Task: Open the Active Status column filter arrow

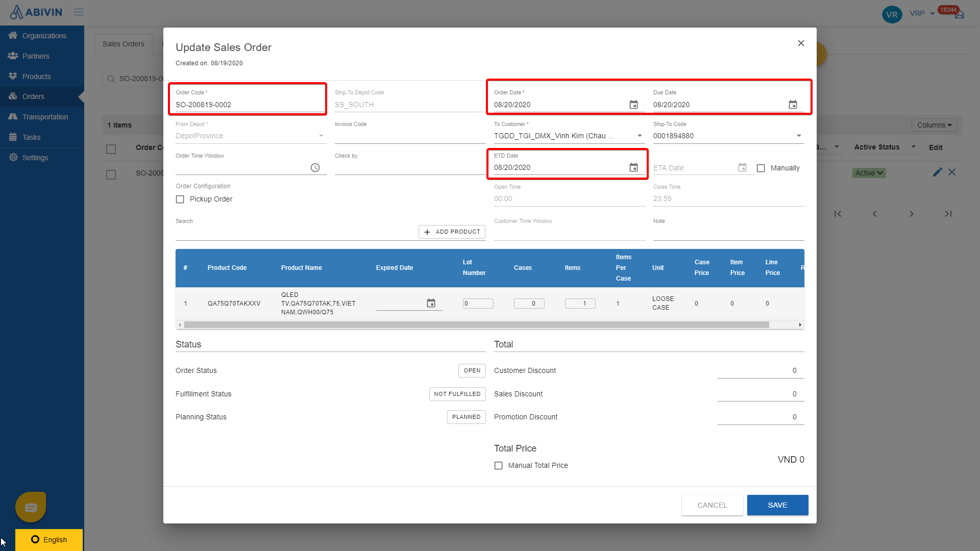Action: pos(913,147)
